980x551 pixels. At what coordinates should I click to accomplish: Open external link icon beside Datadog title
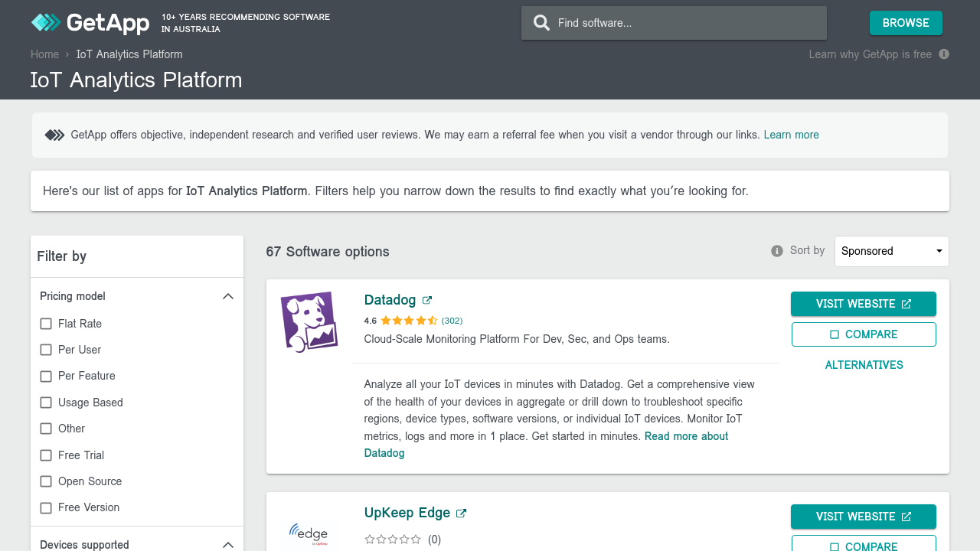pyautogui.click(x=427, y=300)
